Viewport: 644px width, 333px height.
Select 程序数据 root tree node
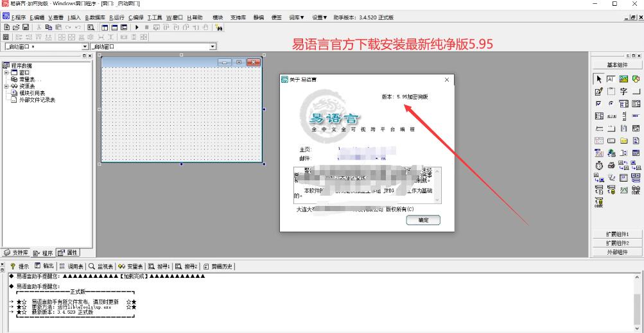coord(21,65)
